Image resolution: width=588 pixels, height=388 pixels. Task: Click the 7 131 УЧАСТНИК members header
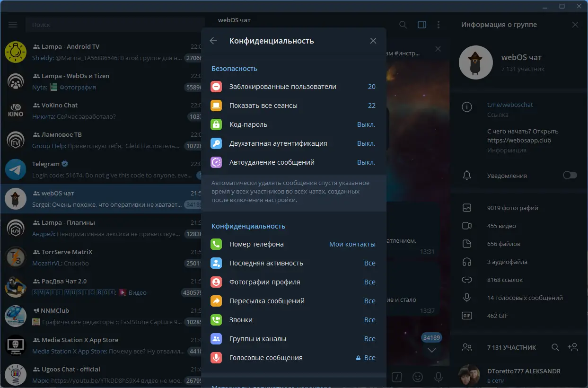coord(512,347)
